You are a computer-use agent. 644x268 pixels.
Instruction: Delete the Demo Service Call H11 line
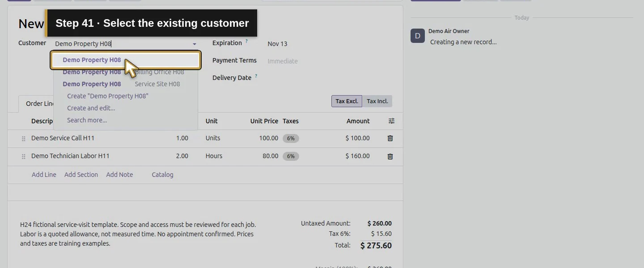point(390,138)
